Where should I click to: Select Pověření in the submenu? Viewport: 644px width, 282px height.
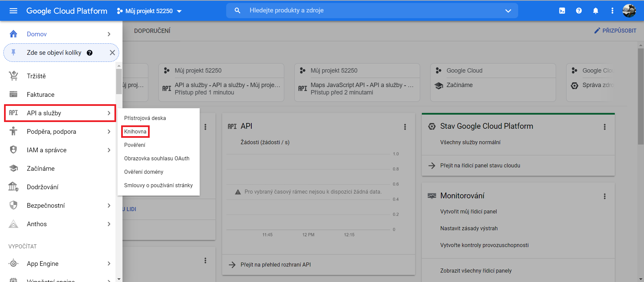135,145
